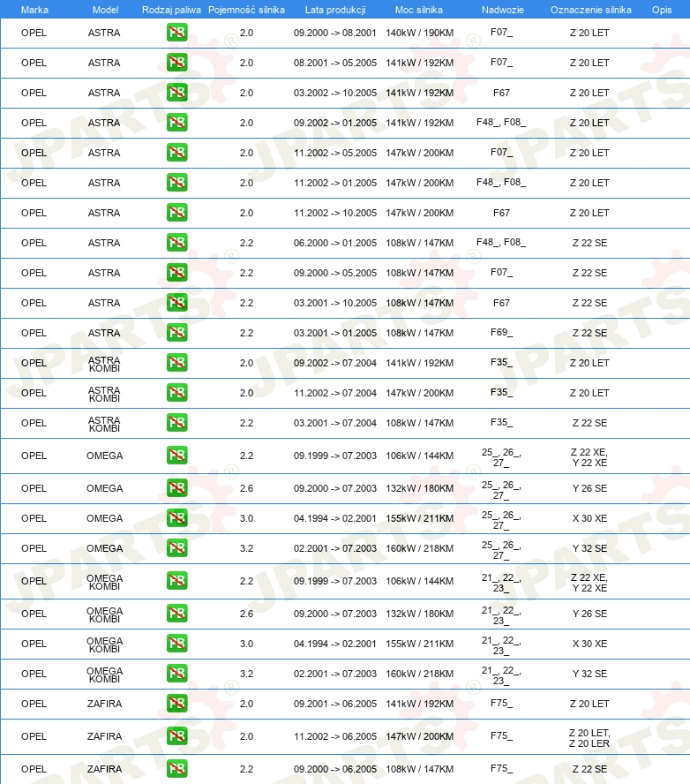
Task: Select petrol icon in Astra 11.2002 -> 05.2005 row
Action: pyautogui.click(x=176, y=153)
